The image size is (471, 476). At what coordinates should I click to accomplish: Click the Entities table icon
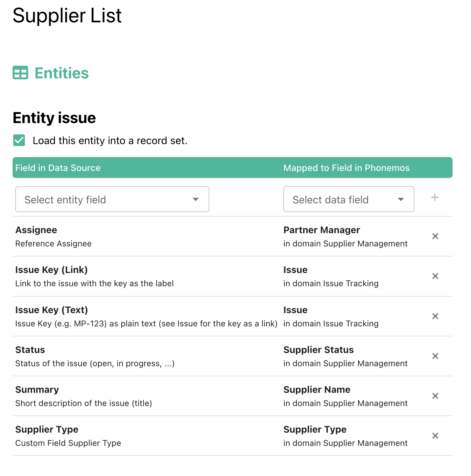[20, 73]
